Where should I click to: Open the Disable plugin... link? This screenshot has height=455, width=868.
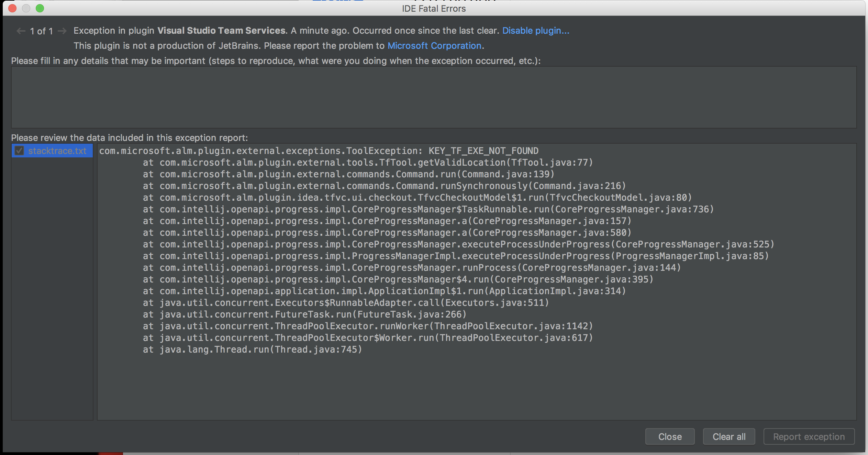535,31
